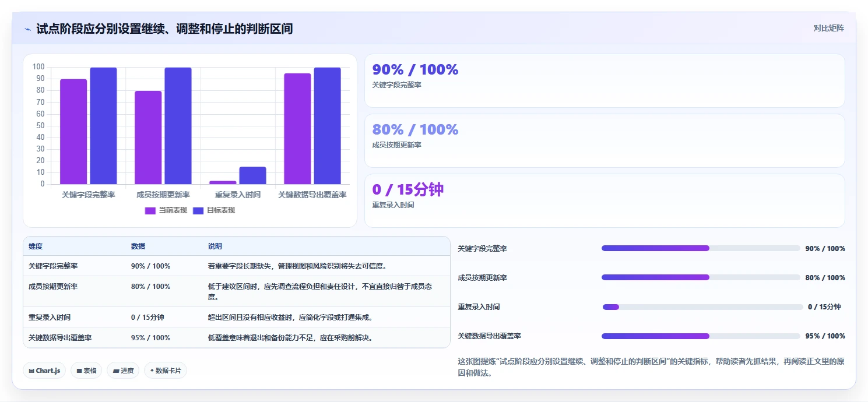Click the 80% / 100% value beside progress bar
The width and height of the screenshot is (868, 402).
(825, 278)
